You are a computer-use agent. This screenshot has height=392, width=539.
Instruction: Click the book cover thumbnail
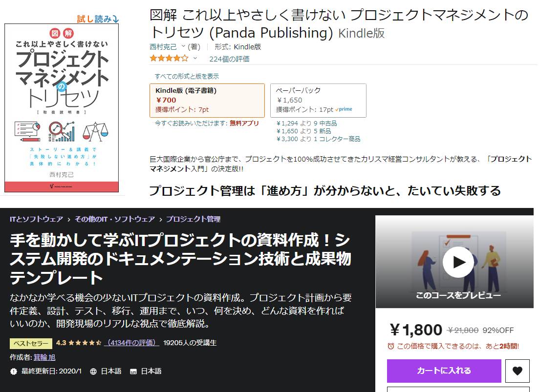coord(62,108)
